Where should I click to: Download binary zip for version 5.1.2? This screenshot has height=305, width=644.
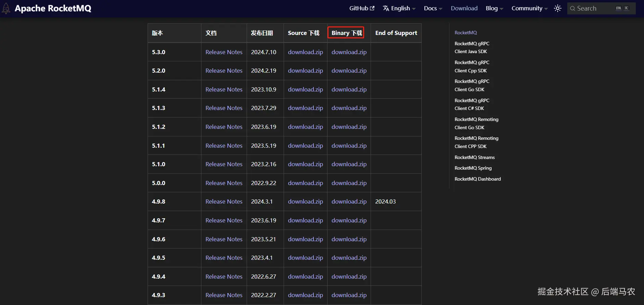[349, 127]
